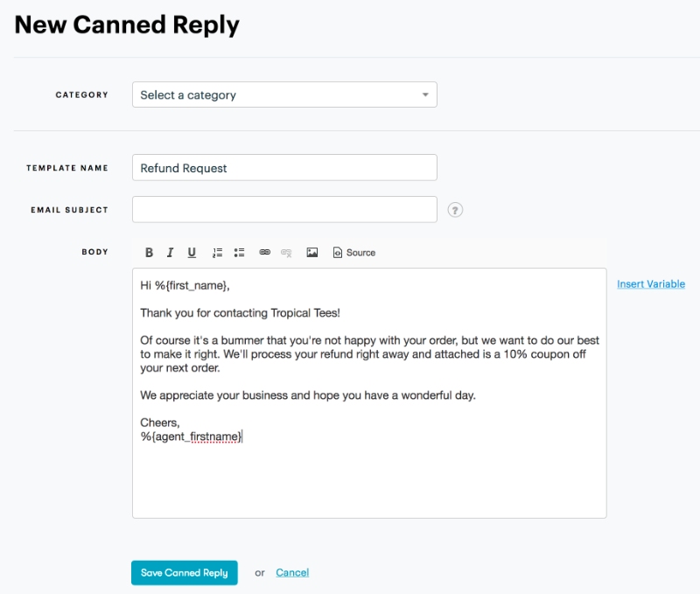Click the greyed-out unlink icon
Screen dimensions: 700x594
(x=286, y=253)
